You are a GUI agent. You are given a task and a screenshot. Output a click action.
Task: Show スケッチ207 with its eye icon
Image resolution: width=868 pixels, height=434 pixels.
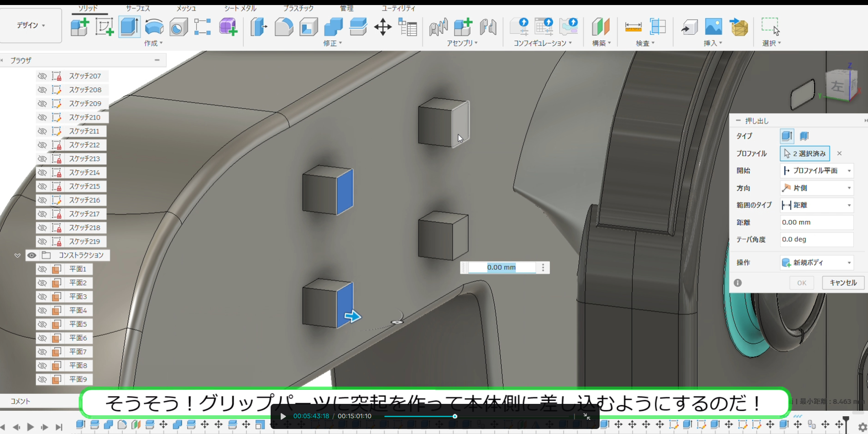tap(42, 76)
